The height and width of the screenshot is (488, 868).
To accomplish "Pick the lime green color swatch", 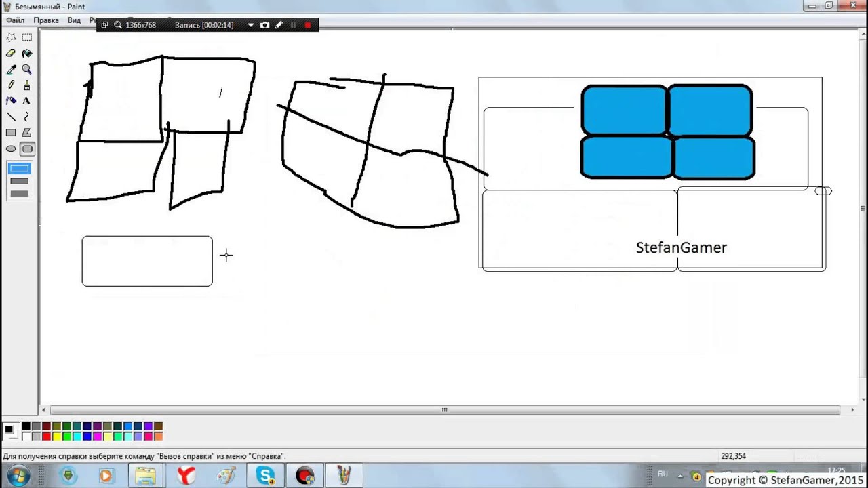I will 66,436.
